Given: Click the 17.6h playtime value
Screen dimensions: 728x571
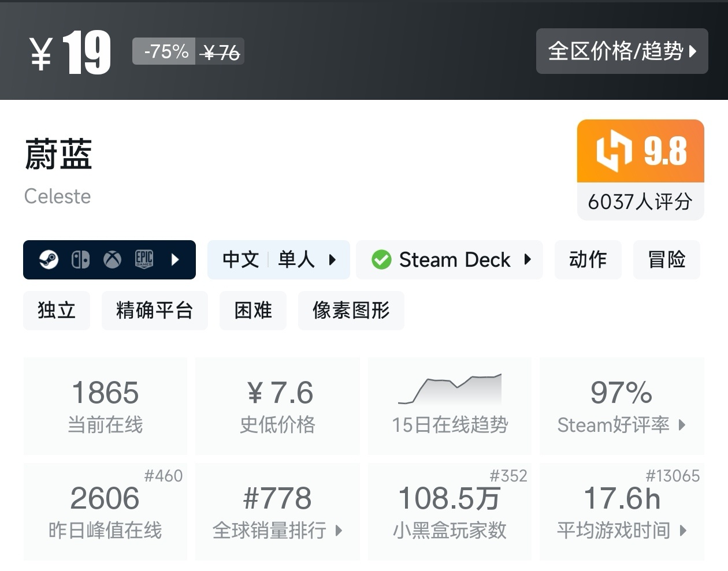Looking at the screenshot, I should coord(622,498).
